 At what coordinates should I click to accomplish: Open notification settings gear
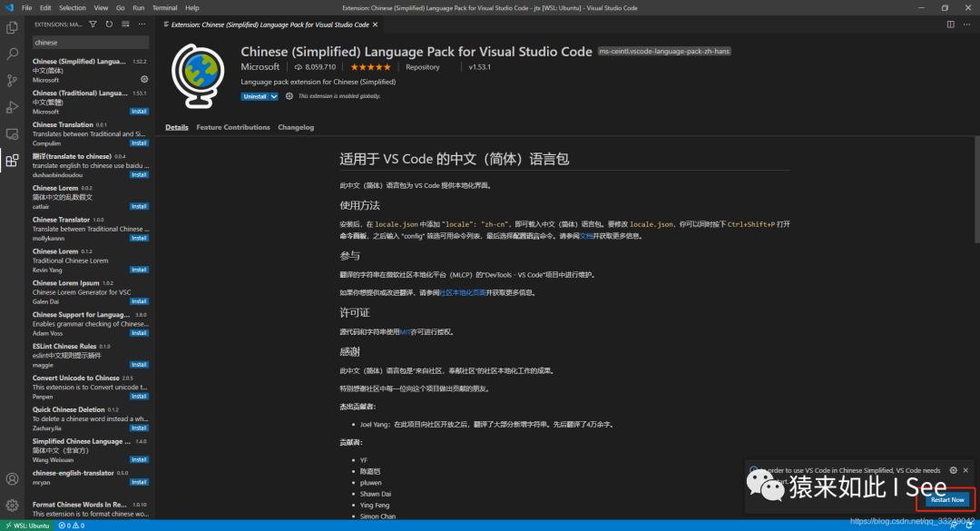tap(953, 470)
